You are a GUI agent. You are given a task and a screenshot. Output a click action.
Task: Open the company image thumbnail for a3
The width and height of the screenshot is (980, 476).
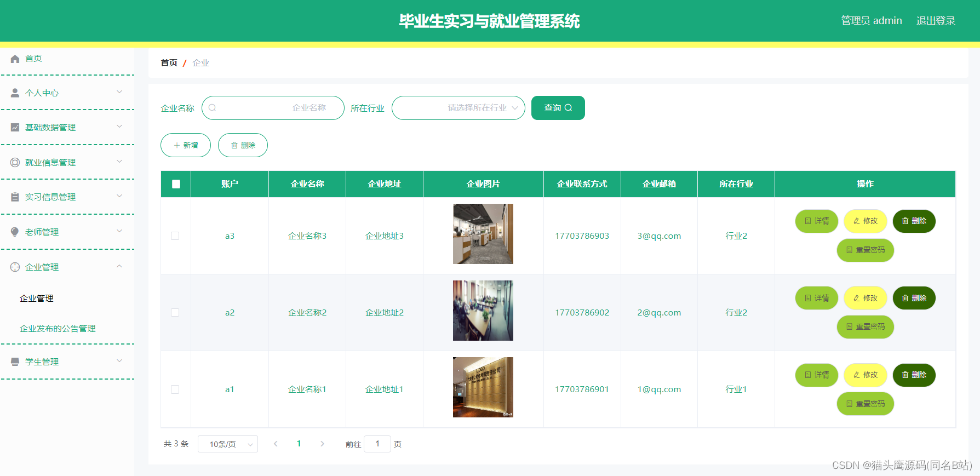click(x=483, y=234)
